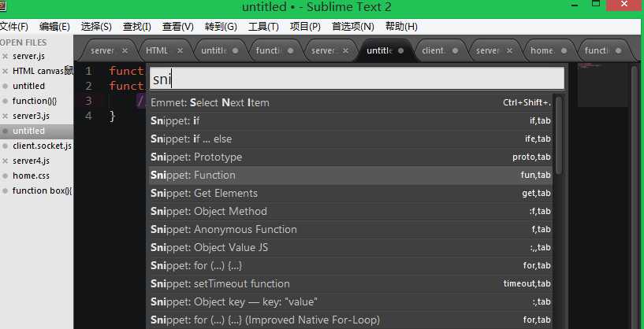
Task: Close HTML canvas file via sidebar X icon
Action: tap(5, 72)
